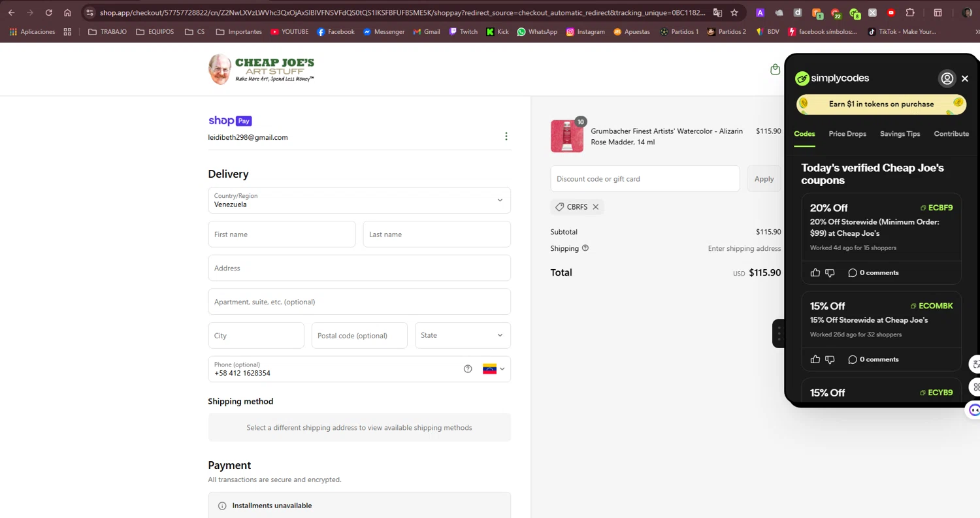Open the TikTok bookmark
This screenshot has height=518, width=980.
[902, 31]
